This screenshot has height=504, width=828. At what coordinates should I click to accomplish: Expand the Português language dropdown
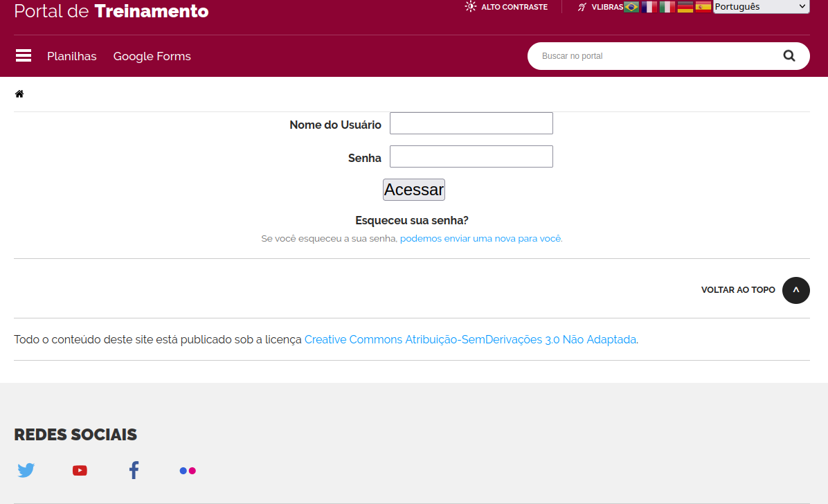pos(761,7)
